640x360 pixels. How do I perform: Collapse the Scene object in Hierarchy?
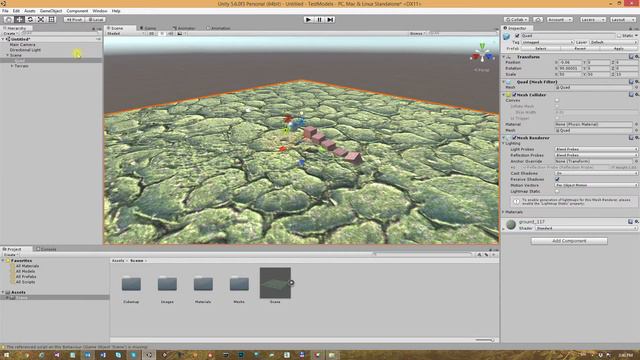click(x=7, y=55)
